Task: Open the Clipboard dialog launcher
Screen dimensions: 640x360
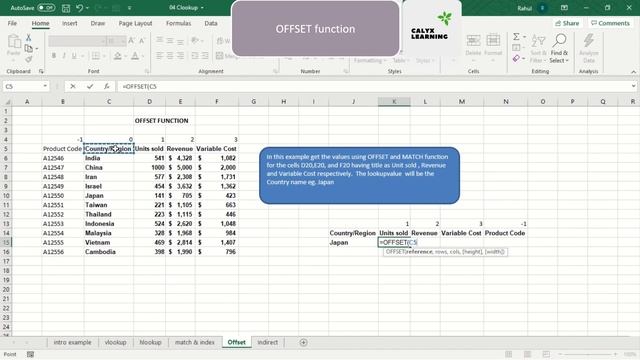Action: coord(41,71)
